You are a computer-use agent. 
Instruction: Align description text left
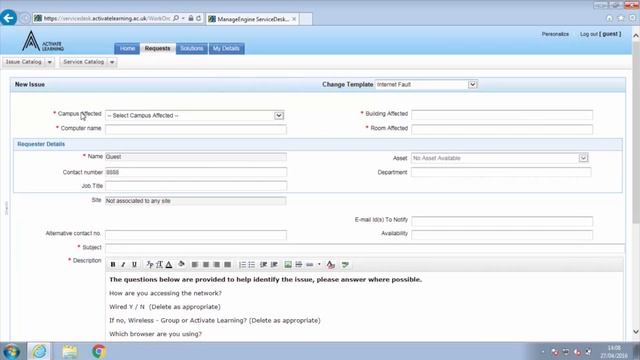coord(195,264)
